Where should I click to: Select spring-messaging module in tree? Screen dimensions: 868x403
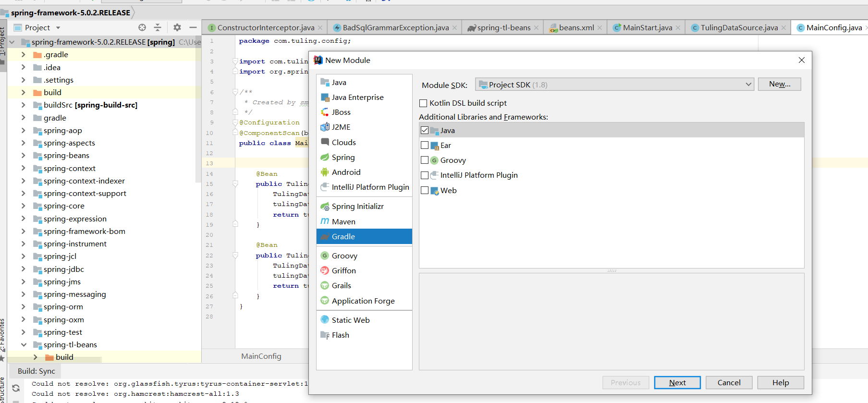74,294
